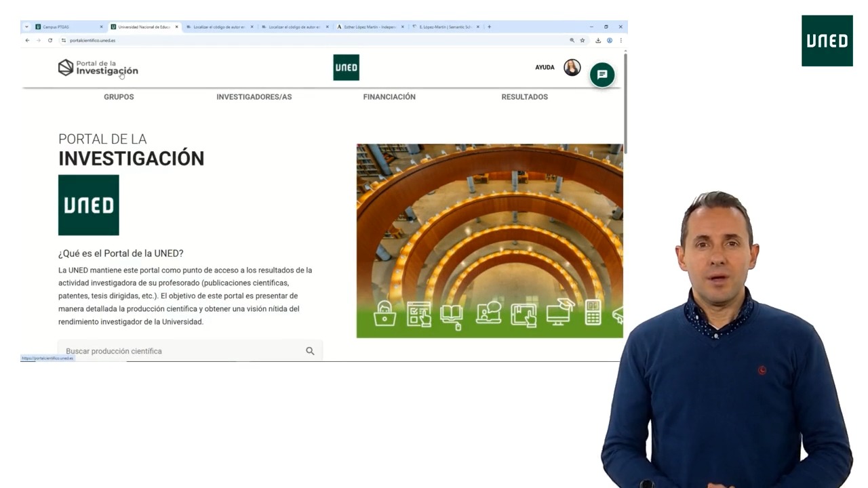The height and width of the screenshot is (488, 868).
Task: Click the UNED logo in the page header
Action: click(346, 67)
